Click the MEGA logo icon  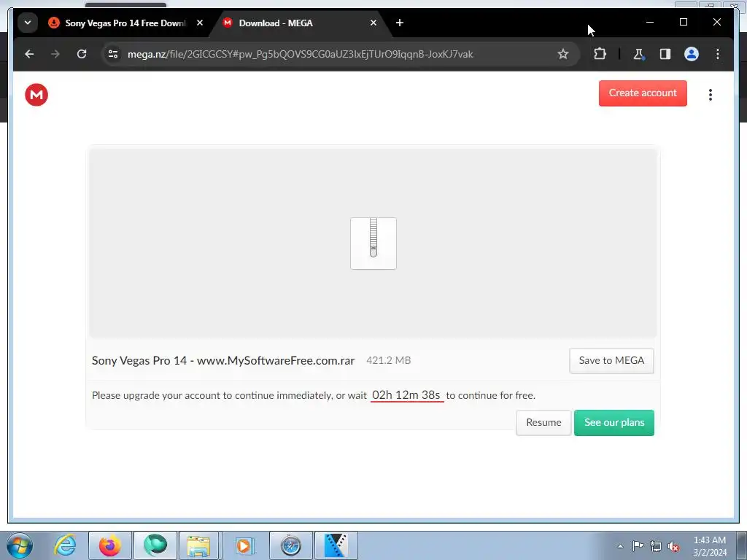(36, 94)
